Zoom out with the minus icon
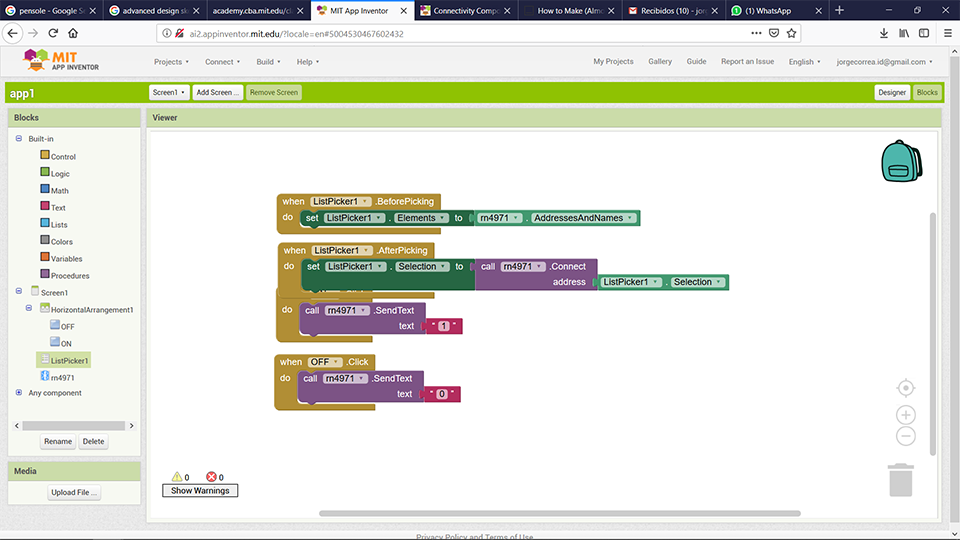The image size is (960, 540). point(906,436)
